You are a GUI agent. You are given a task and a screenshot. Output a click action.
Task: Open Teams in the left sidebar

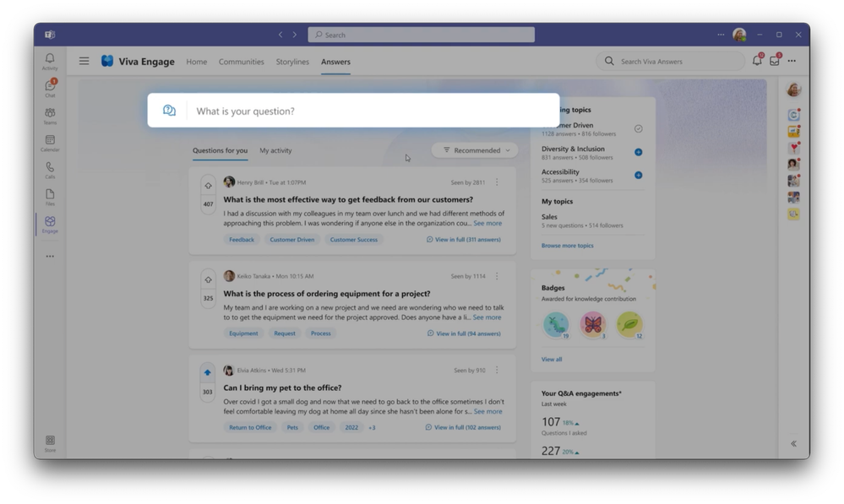50,116
